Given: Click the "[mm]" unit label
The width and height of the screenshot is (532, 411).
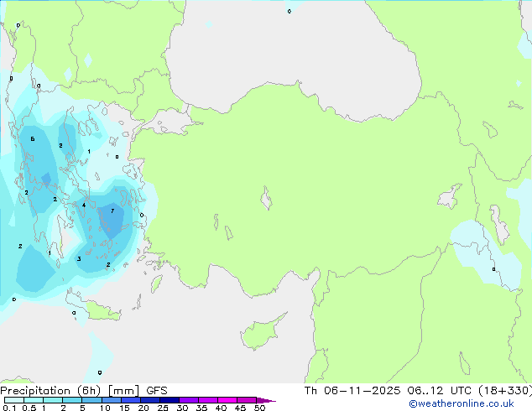Looking at the screenshot, I should coord(123,391).
